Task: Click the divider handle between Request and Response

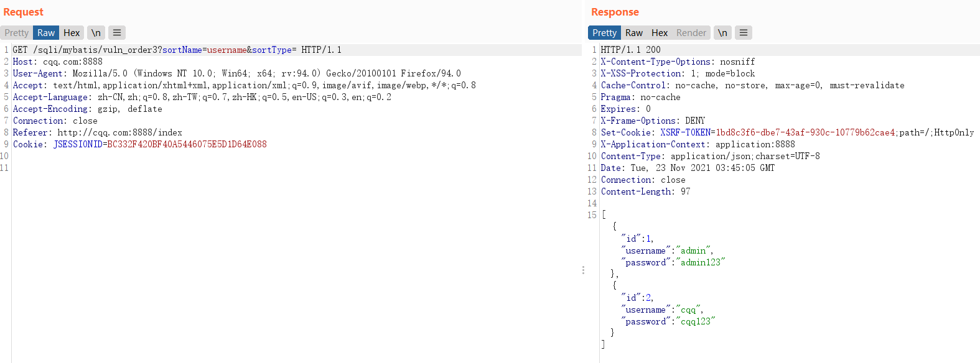Action: [x=583, y=270]
